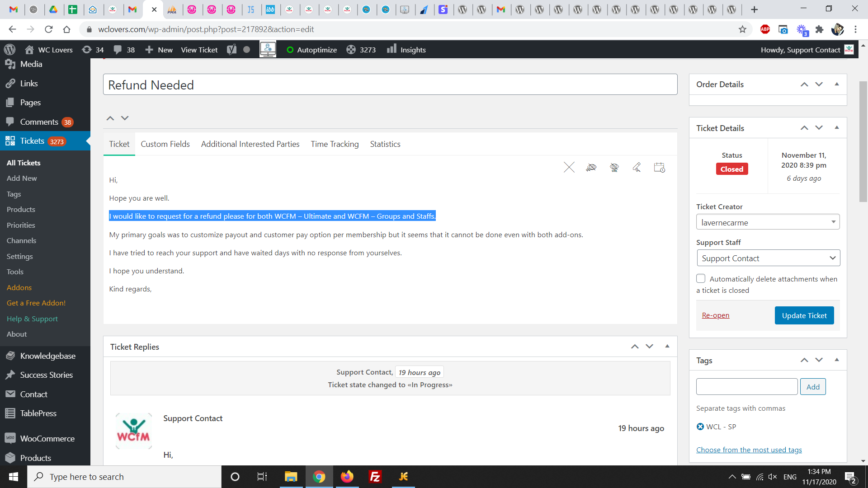Screen dimensions: 868x488
Task: Open the Ticket Creator dropdown
Action: tap(768, 222)
